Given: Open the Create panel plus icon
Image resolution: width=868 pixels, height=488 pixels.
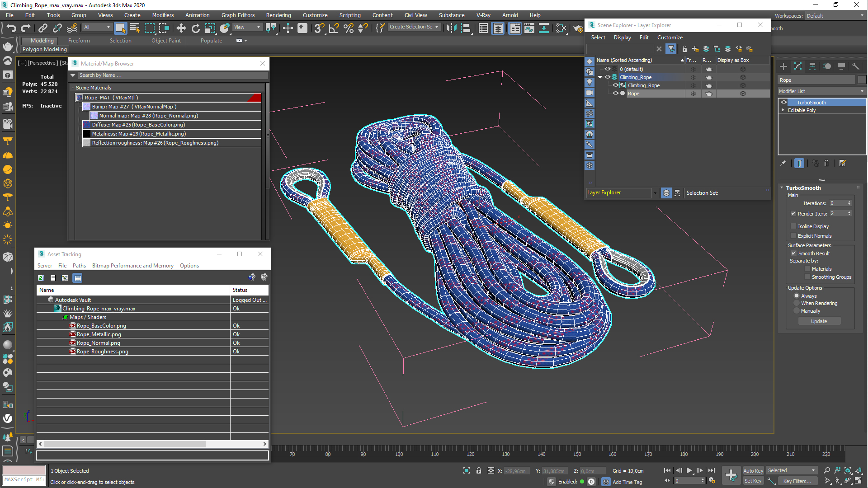Looking at the screenshot, I should tap(783, 66).
